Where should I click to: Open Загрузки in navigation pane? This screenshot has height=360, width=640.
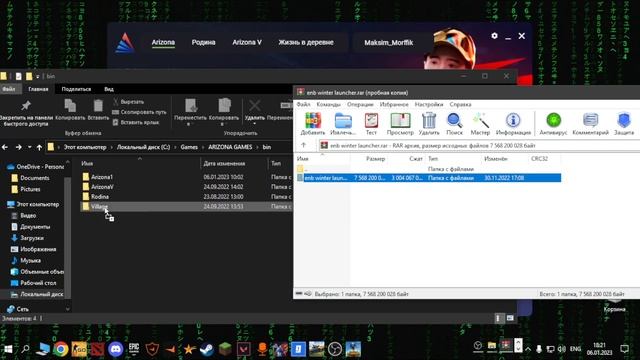coord(32,238)
